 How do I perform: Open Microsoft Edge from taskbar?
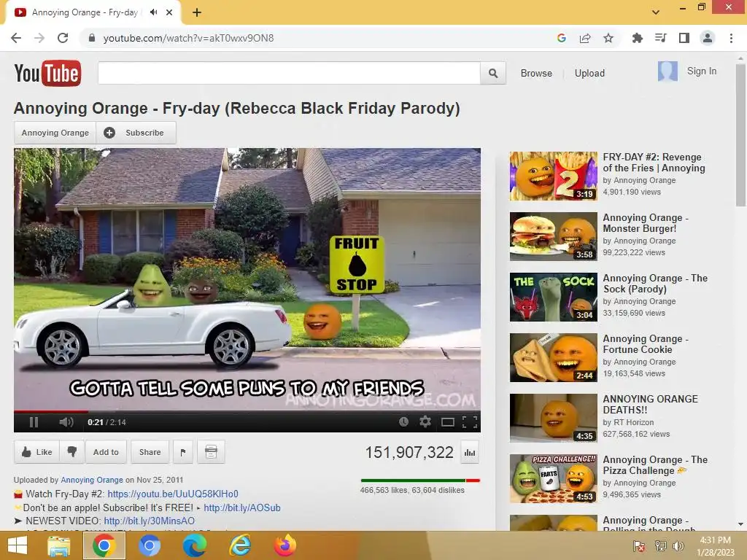pos(194,545)
